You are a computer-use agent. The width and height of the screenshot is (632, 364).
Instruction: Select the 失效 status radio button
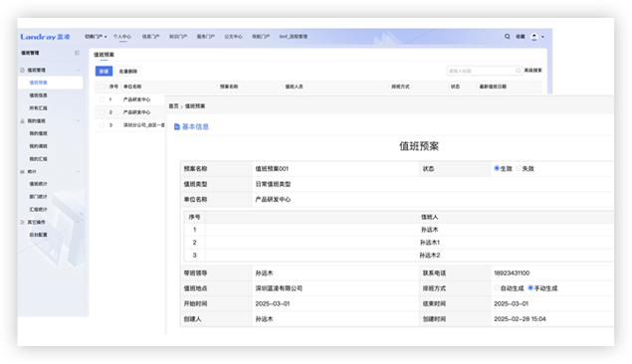click(x=519, y=168)
